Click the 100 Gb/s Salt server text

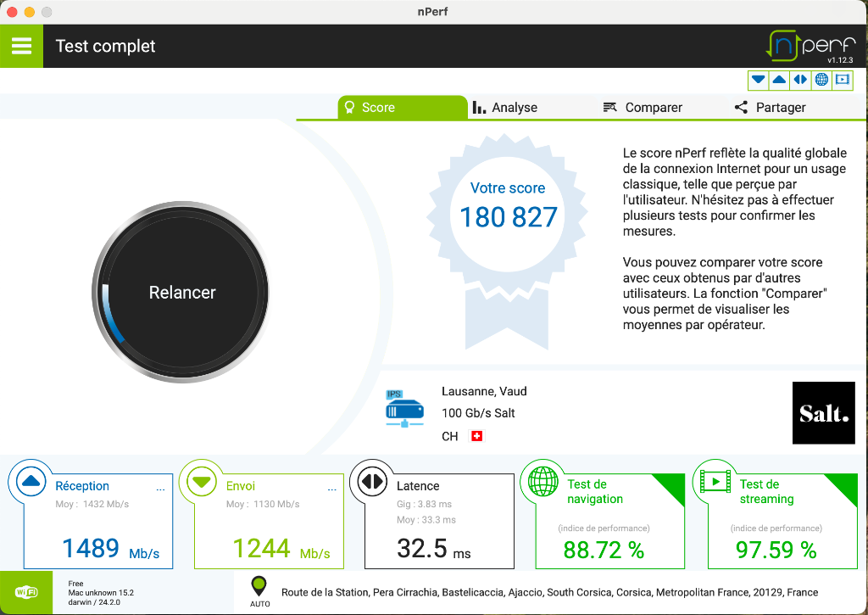point(478,413)
